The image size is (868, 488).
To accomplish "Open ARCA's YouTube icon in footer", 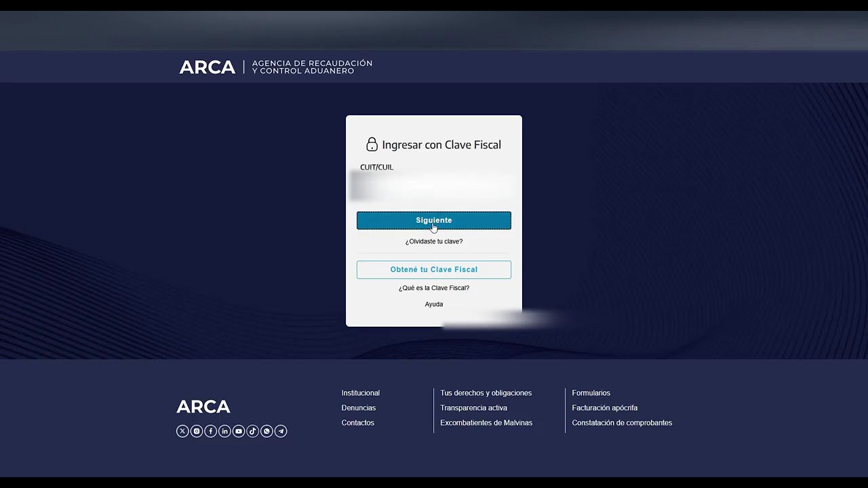I will click(x=239, y=431).
